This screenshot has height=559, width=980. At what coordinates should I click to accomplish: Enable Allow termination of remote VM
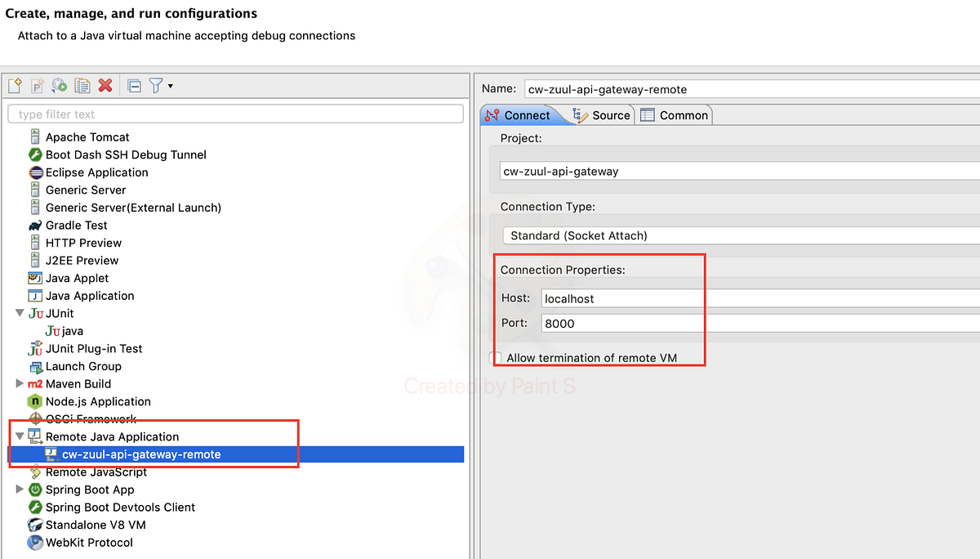click(495, 357)
